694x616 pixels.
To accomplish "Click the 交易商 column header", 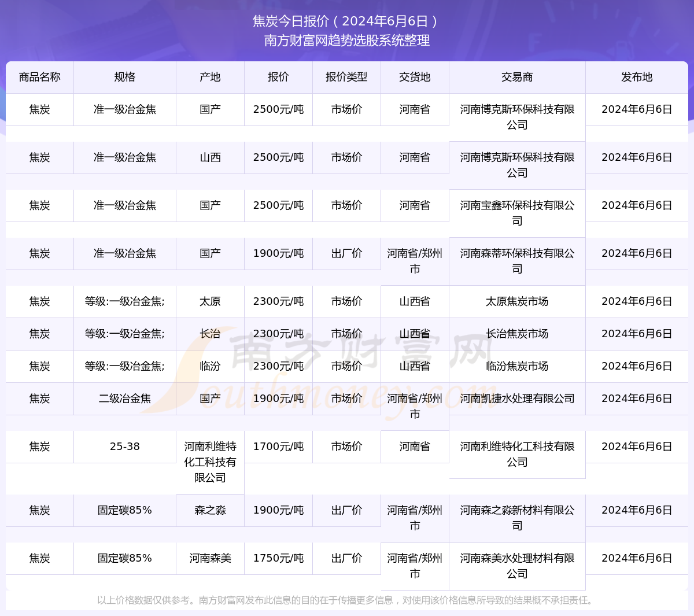I will [x=517, y=77].
